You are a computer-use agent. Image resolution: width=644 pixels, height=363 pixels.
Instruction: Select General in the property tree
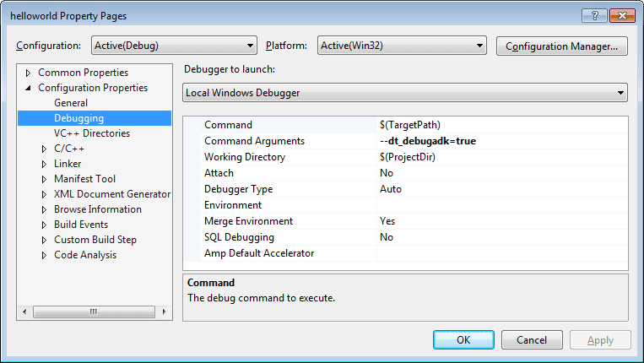pos(71,103)
